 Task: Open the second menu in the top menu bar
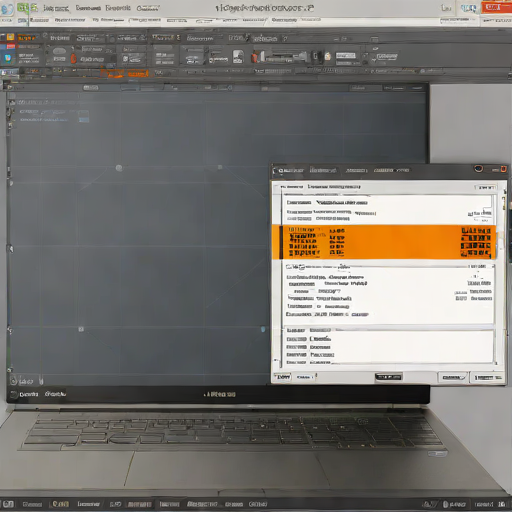point(88,8)
